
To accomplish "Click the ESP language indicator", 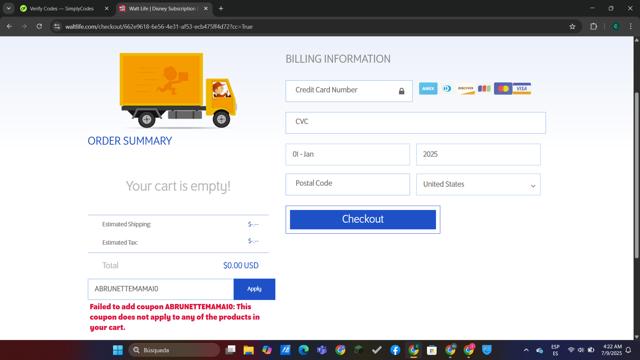I will point(555,350).
